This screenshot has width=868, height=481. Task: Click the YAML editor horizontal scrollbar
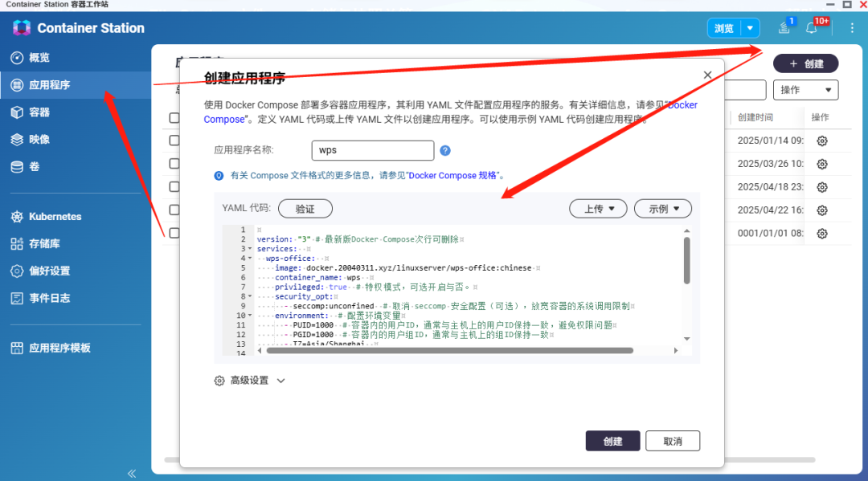point(449,351)
